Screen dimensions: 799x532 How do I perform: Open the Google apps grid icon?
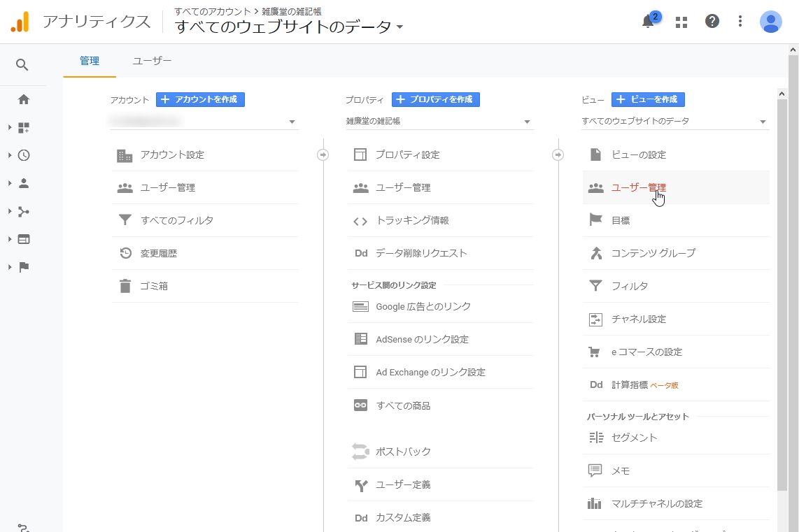click(x=681, y=22)
